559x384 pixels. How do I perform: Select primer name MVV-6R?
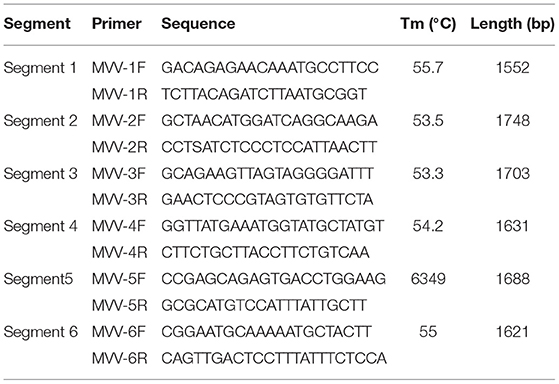pyautogui.click(x=119, y=358)
